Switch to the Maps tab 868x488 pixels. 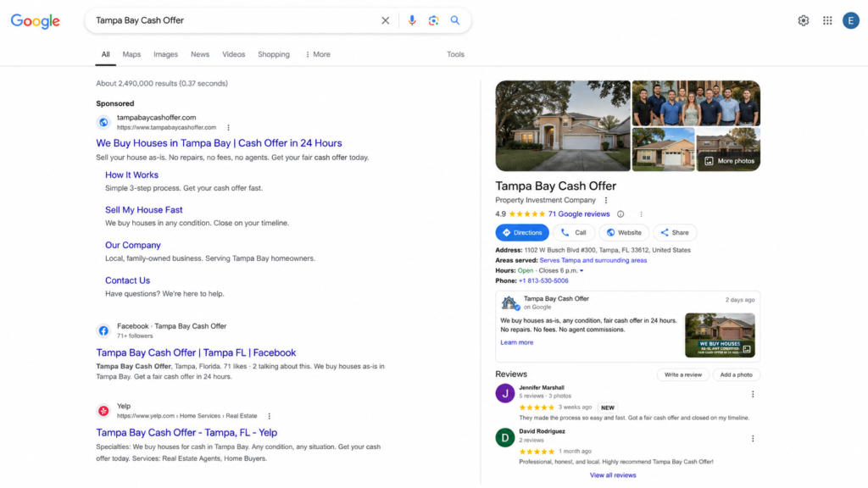[x=131, y=54]
